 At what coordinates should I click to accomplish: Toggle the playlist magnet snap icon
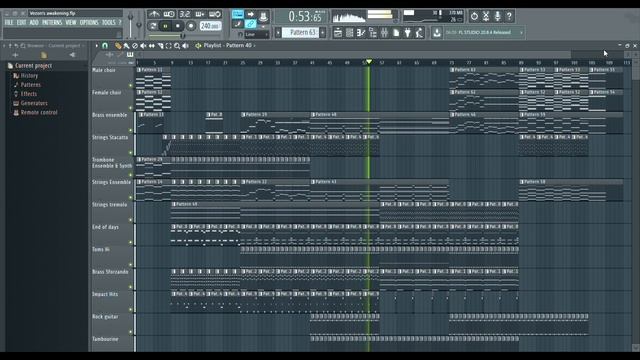[x=105, y=46]
